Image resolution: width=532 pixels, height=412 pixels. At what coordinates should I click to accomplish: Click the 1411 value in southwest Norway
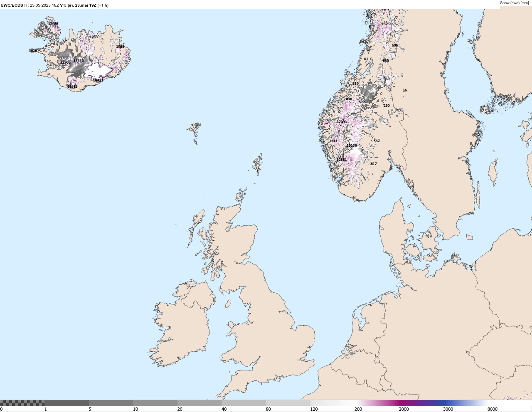tap(333, 141)
